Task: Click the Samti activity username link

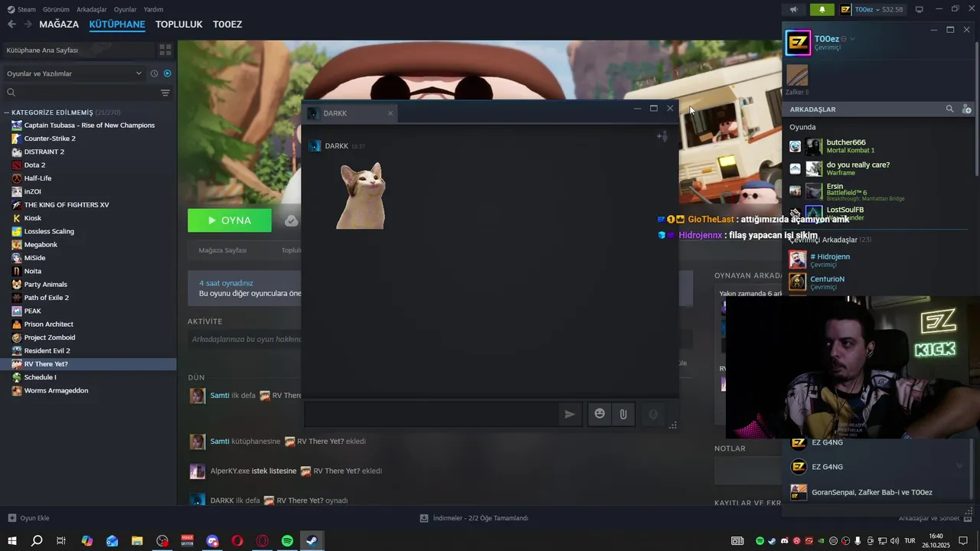Action: coord(220,396)
